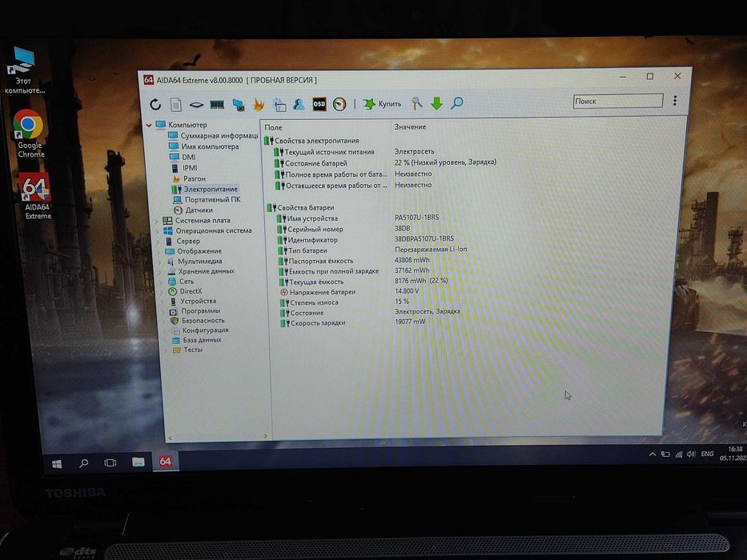
Task: Expand the Сеть node
Action: click(x=161, y=282)
